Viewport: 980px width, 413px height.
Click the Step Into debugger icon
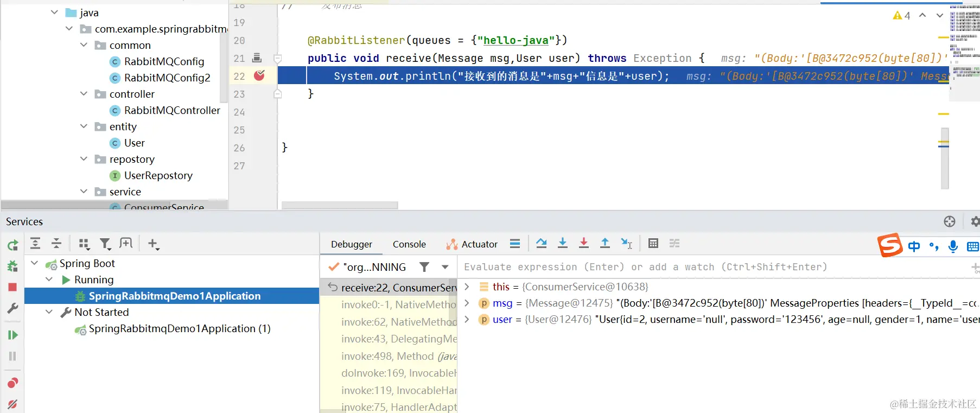click(563, 243)
